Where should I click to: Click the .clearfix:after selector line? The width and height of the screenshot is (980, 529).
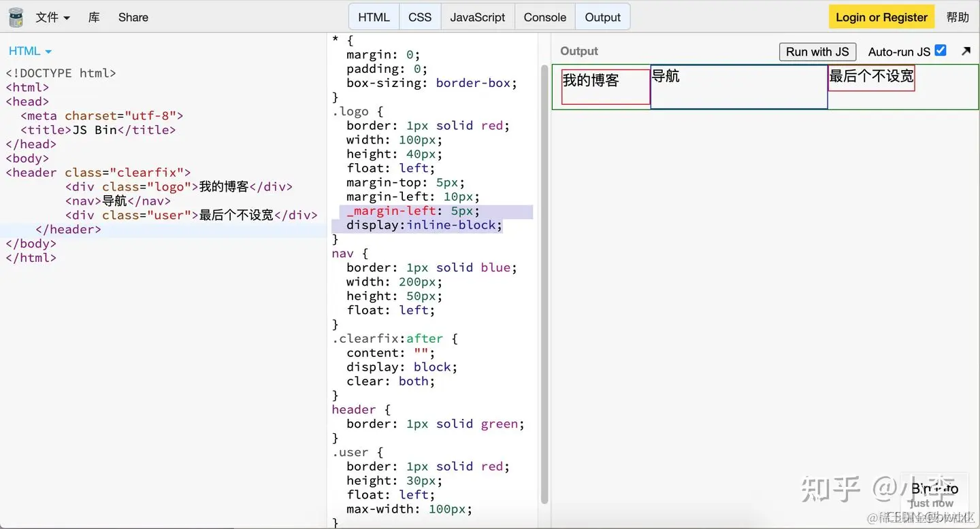(395, 339)
